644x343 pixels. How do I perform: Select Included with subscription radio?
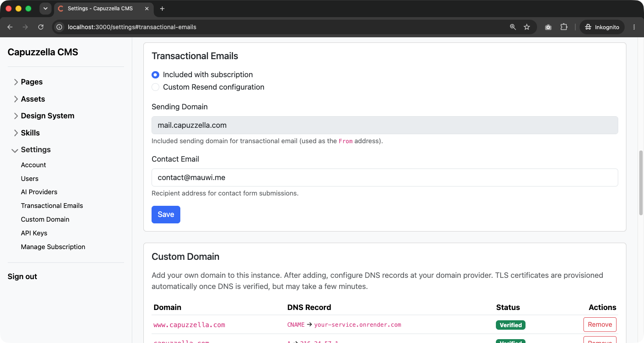pos(155,75)
